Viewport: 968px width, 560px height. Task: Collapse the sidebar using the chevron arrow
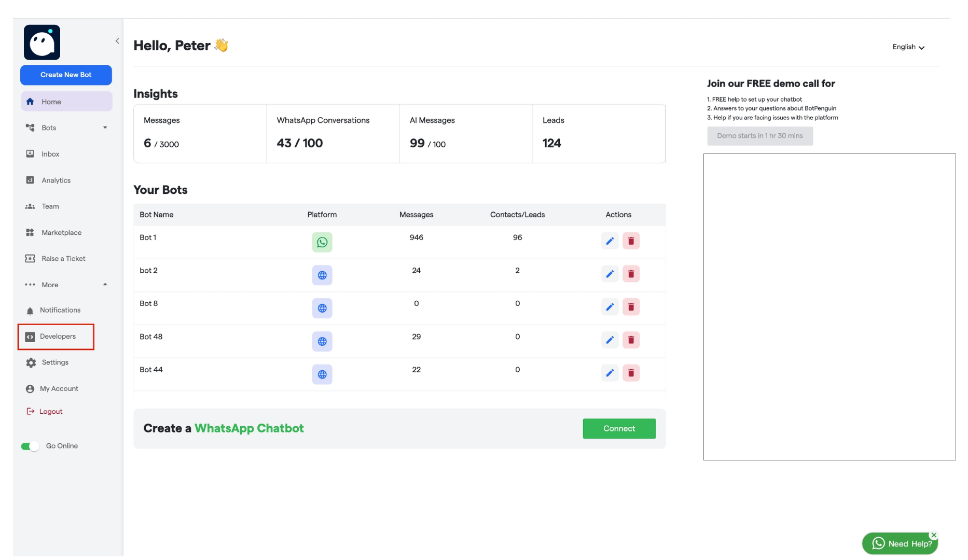117,40
